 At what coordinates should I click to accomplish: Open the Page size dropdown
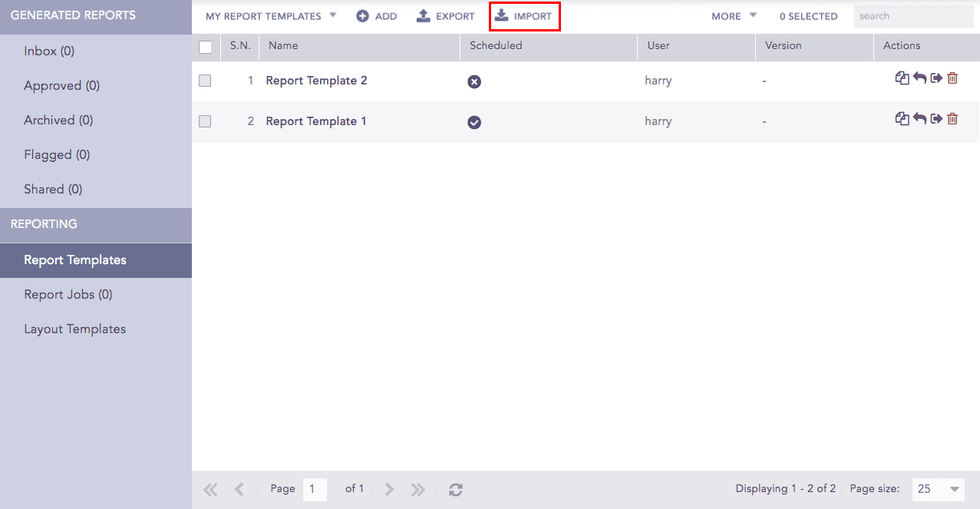939,489
